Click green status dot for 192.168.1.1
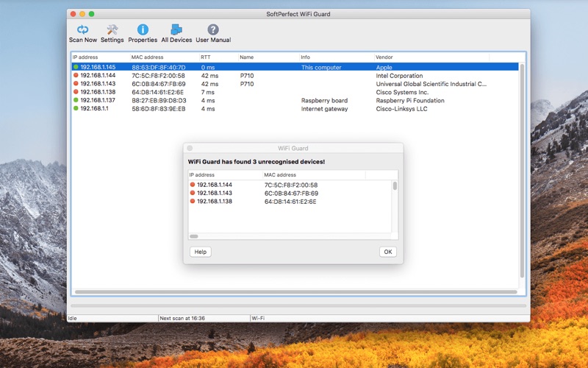Screen dimensions: 588x368 76,109
